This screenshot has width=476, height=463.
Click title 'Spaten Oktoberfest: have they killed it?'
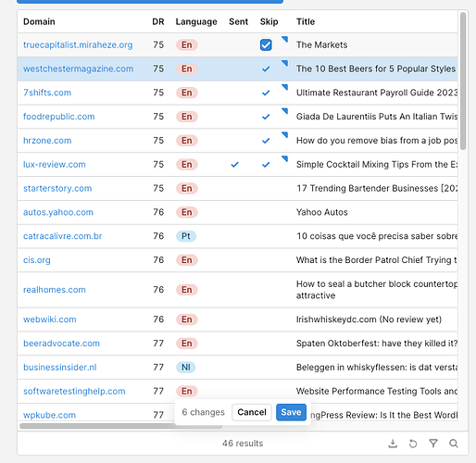(377, 344)
